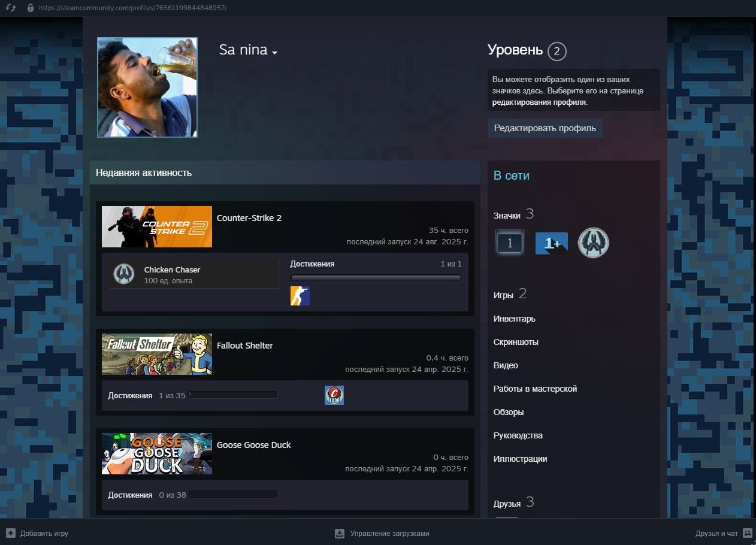Click the 35 ч. всего playtime text
Viewport: 756px width, 545px height.
449,231
